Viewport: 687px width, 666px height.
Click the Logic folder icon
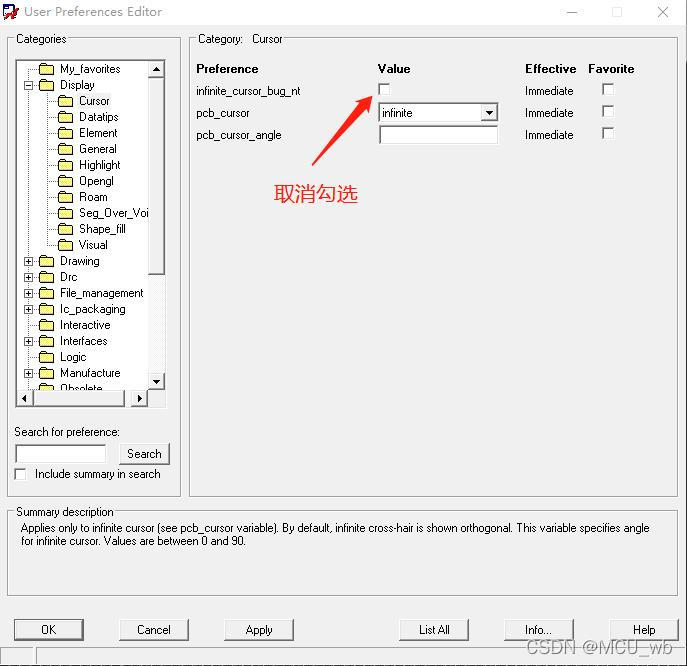(46, 357)
